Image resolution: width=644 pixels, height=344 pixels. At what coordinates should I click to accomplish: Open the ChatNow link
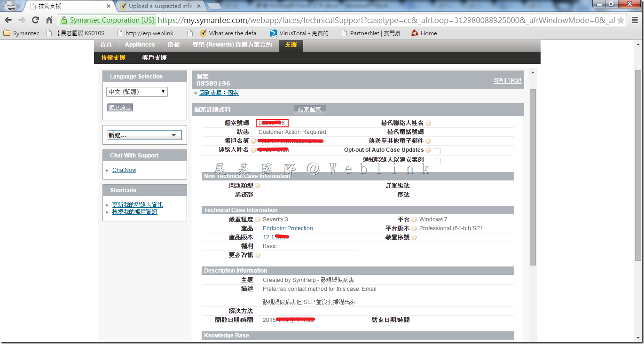(124, 170)
